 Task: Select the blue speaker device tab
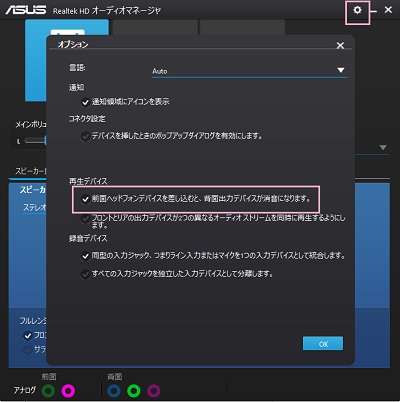click(x=36, y=60)
